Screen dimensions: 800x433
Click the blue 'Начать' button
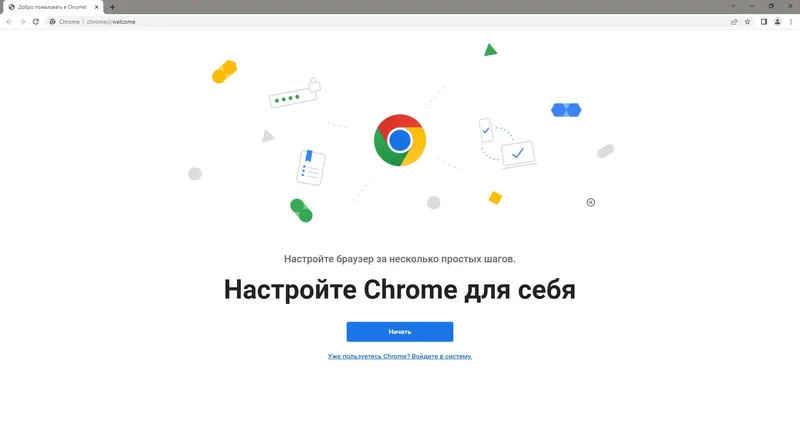(x=399, y=332)
